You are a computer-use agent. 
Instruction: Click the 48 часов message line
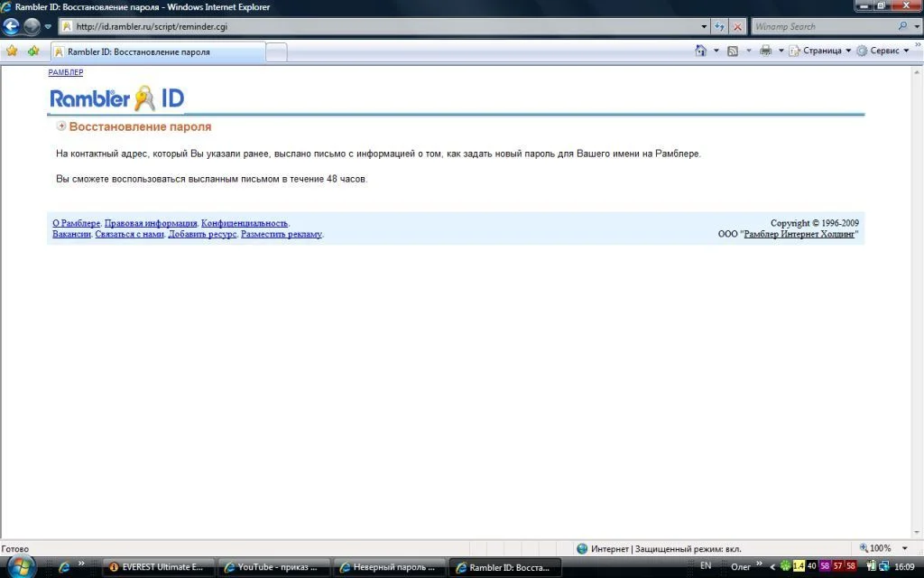tap(211, 179)
